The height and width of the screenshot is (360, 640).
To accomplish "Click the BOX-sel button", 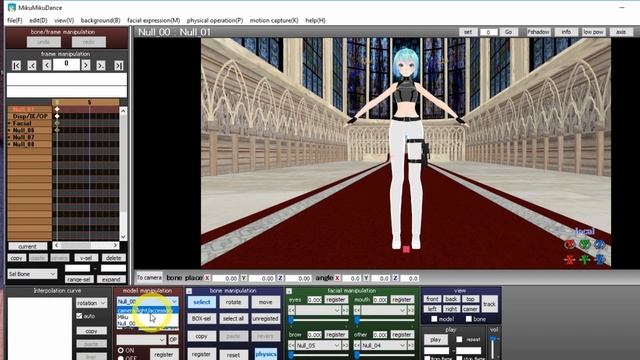I will pos(201,318).
